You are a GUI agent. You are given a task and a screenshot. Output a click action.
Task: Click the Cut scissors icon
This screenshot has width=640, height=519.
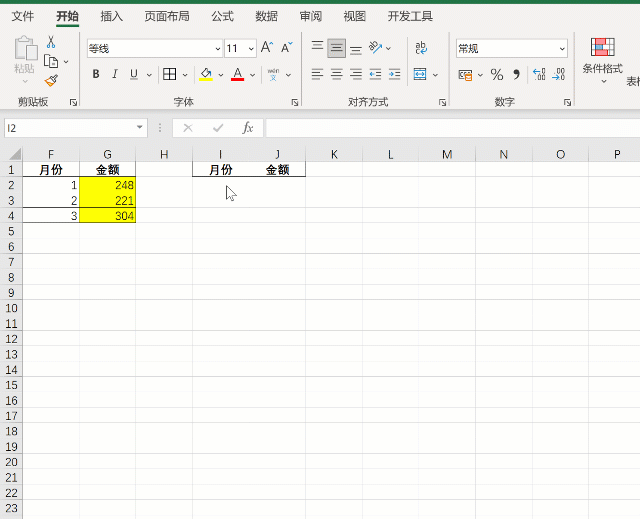tap(51, 42)
